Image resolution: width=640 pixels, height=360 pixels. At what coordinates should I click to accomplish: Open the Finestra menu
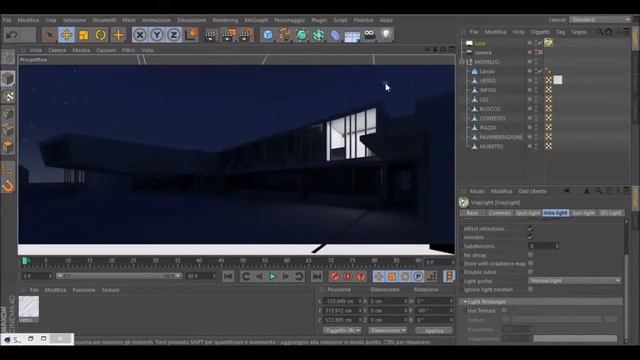coord(363,20)
